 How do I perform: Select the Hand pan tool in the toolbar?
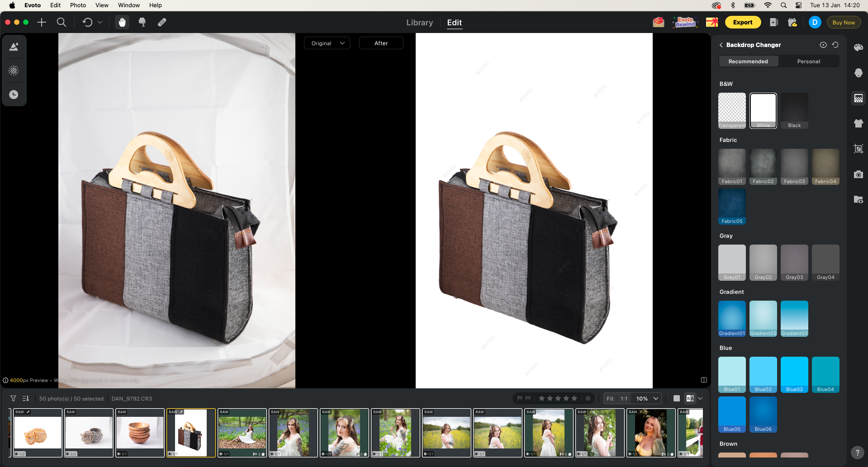[x=122, y=22]
